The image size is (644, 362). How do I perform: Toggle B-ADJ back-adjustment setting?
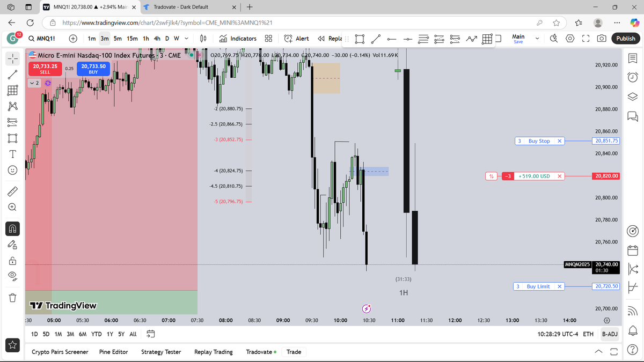610,334
